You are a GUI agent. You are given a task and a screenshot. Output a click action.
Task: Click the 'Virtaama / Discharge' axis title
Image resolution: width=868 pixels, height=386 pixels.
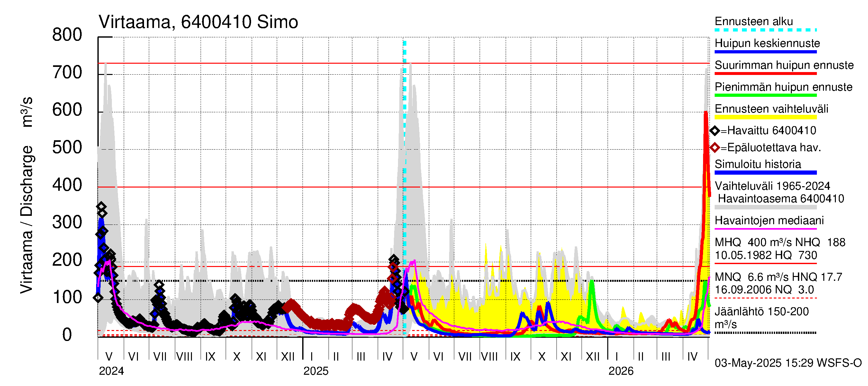(x=26, y=219)
